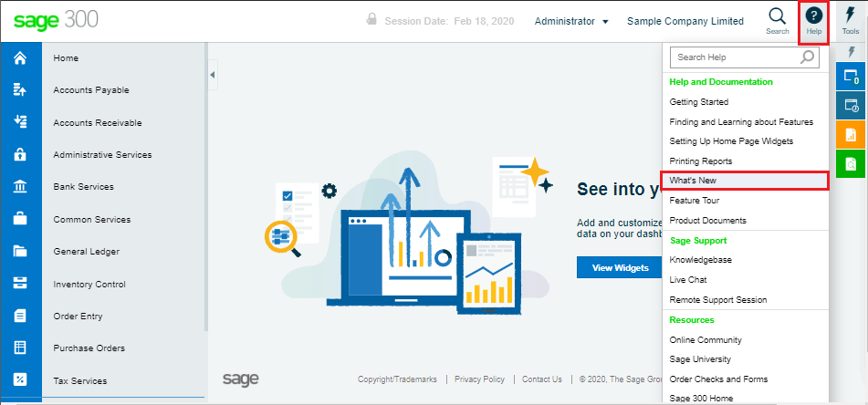Image resolution: width=868 pixels, height=405 pixels.
Task: Click the Order Entry document icon
Action: click(x=20, y=316)
